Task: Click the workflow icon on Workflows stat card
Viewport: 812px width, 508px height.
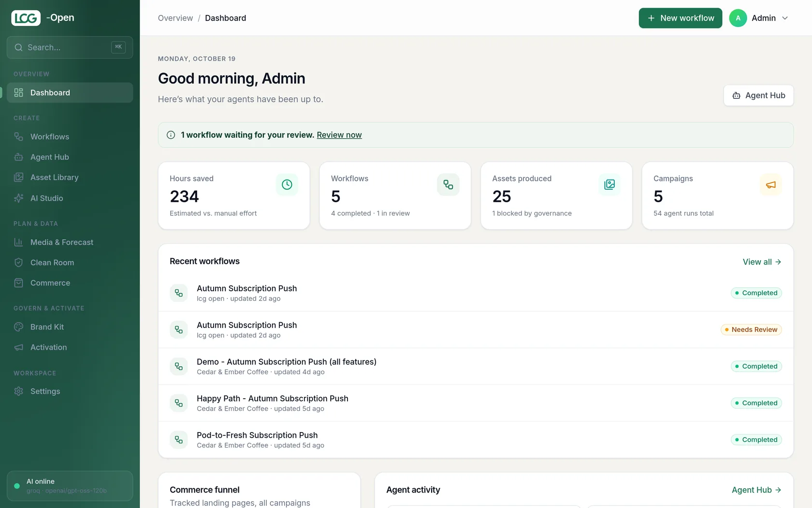Action: 448,185
